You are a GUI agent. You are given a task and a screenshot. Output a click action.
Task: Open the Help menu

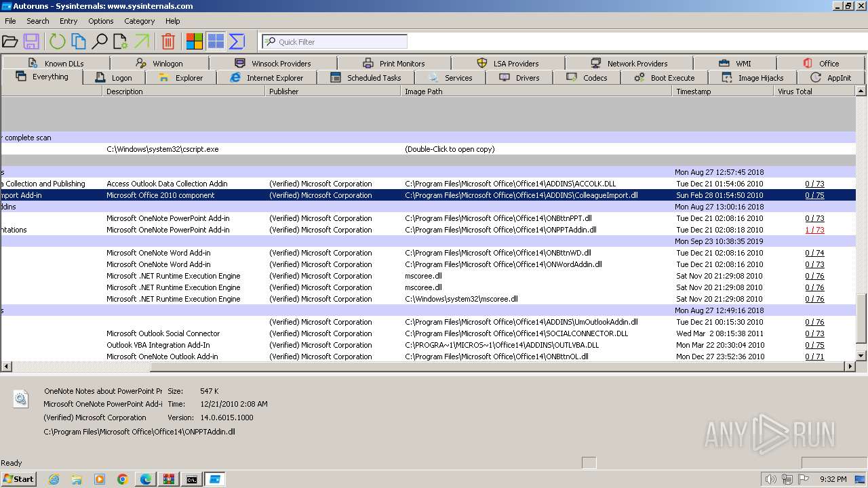pos(173,21)
